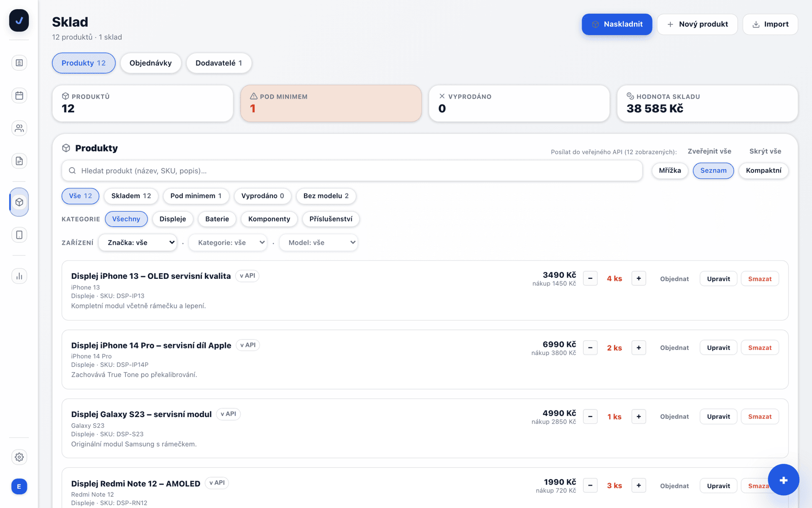
Task: Click Upravit for Displej iPhone 14 Pro
Action: pyautogui.click(x=719, y=348)
